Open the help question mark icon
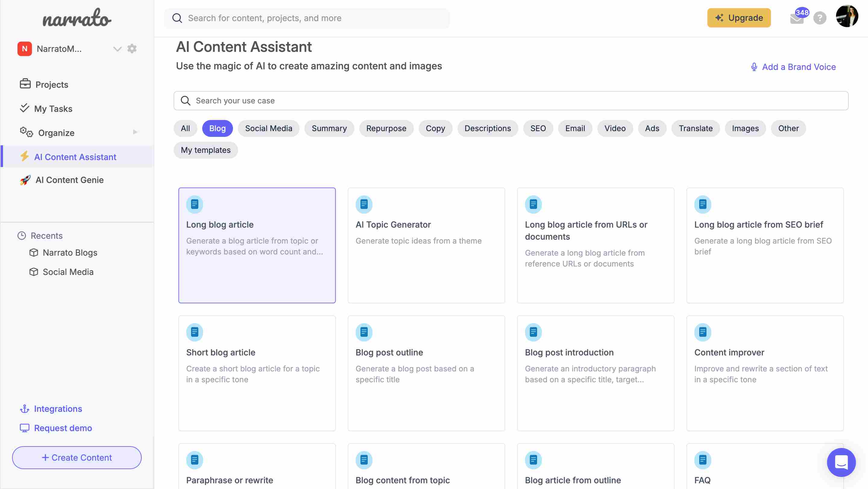Screen dimensions: 868x489 click(819, 18)
